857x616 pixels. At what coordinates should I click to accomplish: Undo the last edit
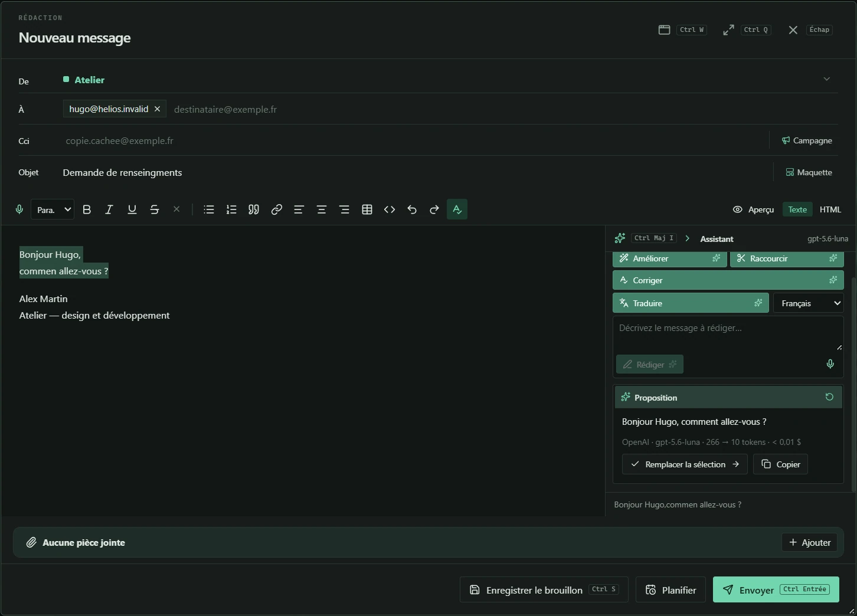(x=412, y=209)
